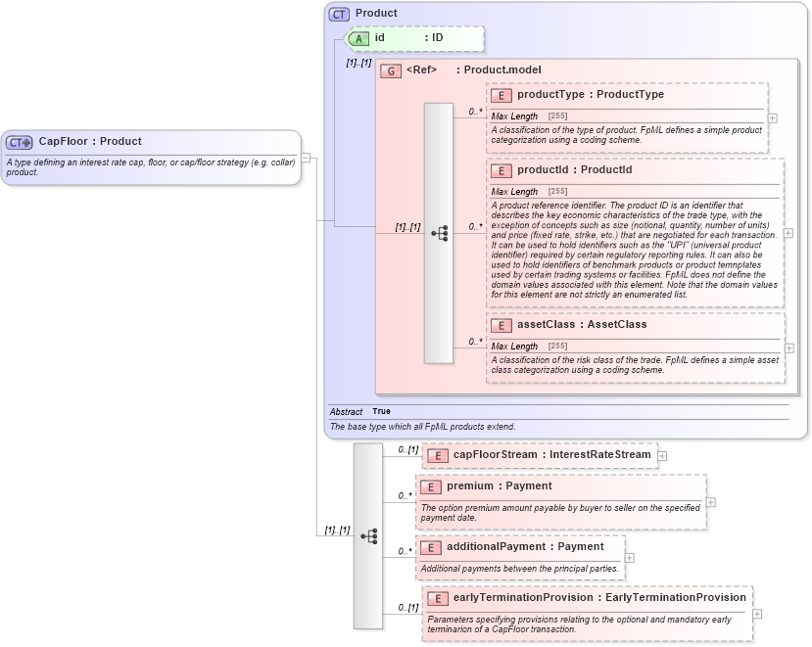Click the CapFloor description about interest rate cap
This screenshot has height=647, width=812.
point(151,167)
